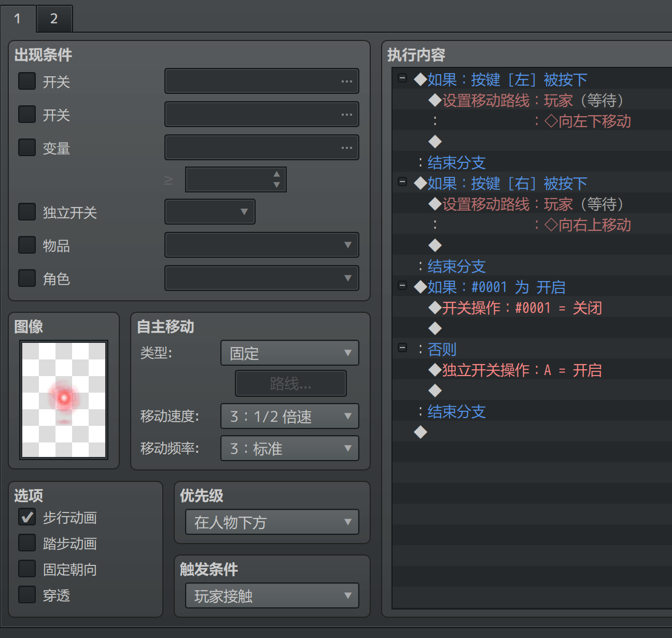Image resolution: width=672 pixels, height=638 pixels.
Task: Collapse the 按键 [右] 被按下 branch
Action: [402, 182]
